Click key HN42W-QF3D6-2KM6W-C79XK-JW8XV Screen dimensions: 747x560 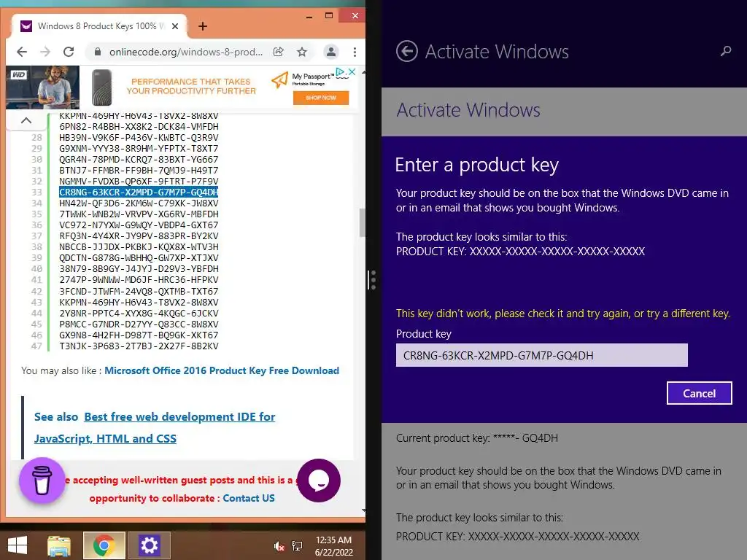139,203
